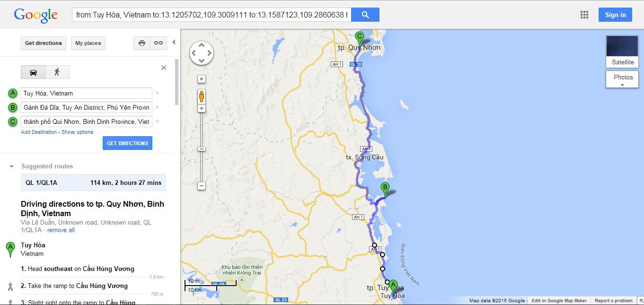Click the Khu bảo tồn Krông Trai park icon
Screen dimensions: 644x305
click(x=242, y=279)
